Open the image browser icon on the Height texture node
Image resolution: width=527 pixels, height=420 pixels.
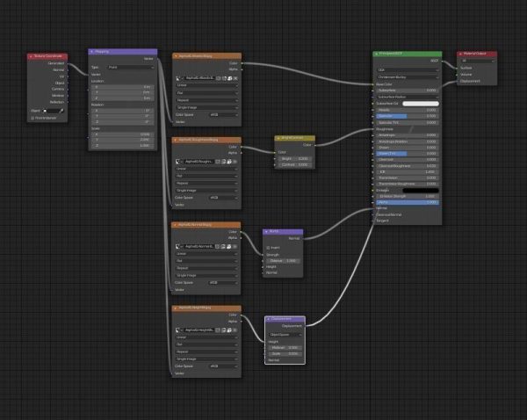(179, 330)
